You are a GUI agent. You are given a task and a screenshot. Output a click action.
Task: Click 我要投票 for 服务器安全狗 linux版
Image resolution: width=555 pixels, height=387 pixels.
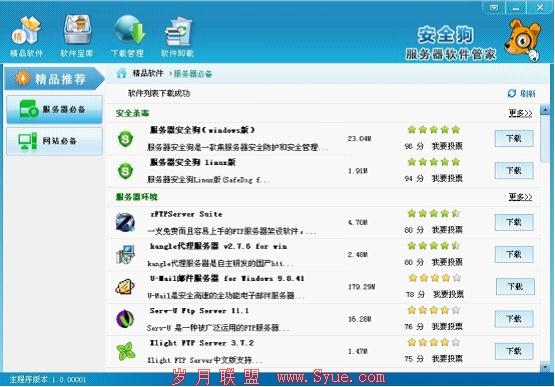point(447,178)
